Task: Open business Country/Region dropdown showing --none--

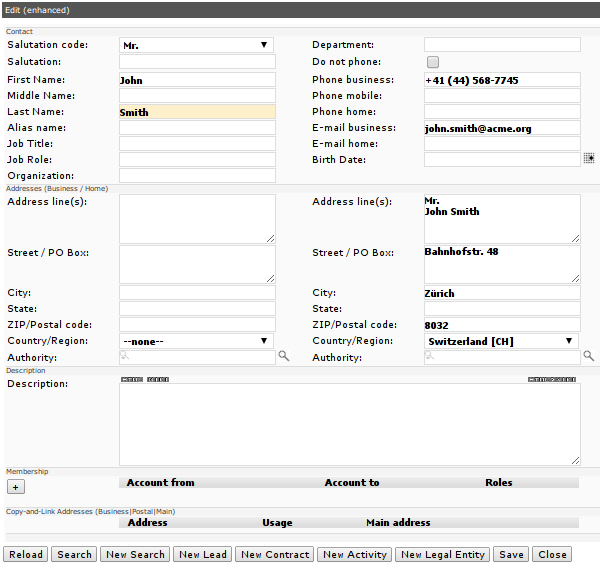Action: pyautogui.click(x=196, y=341)
